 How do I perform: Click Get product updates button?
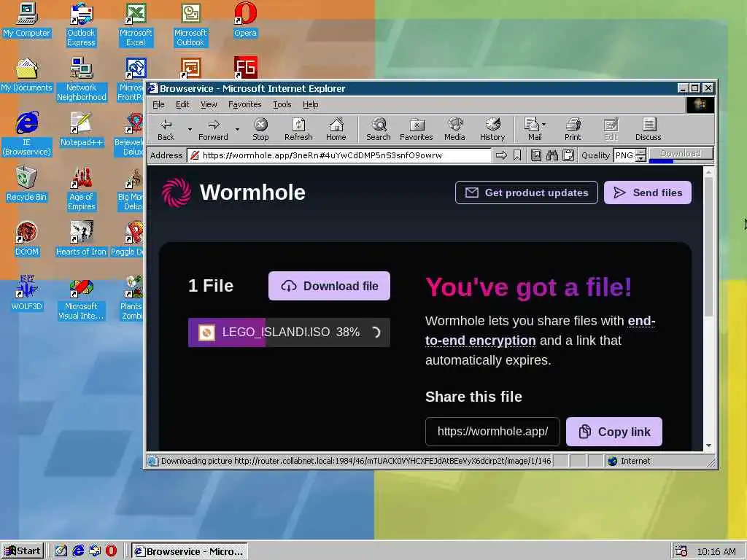coord(527,192)
